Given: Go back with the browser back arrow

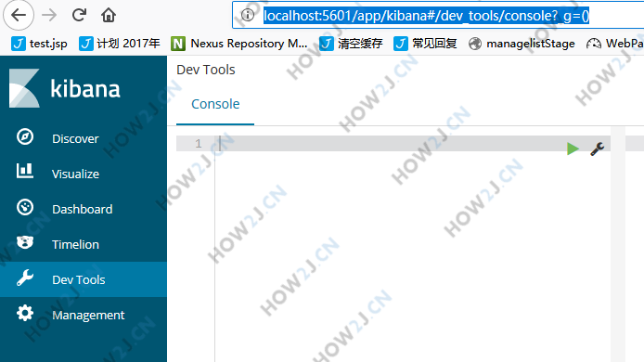Looking at the screenshot, I should (19, 15).
